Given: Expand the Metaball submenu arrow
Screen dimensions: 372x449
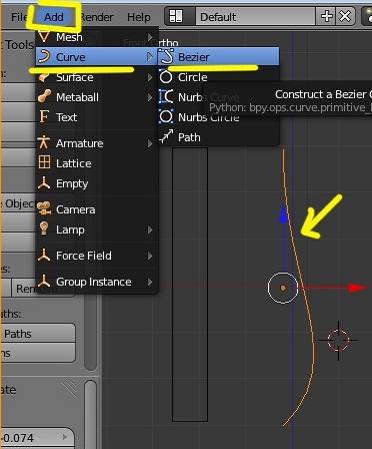Looking at the screenshot, I should click(x=150, y=97).
